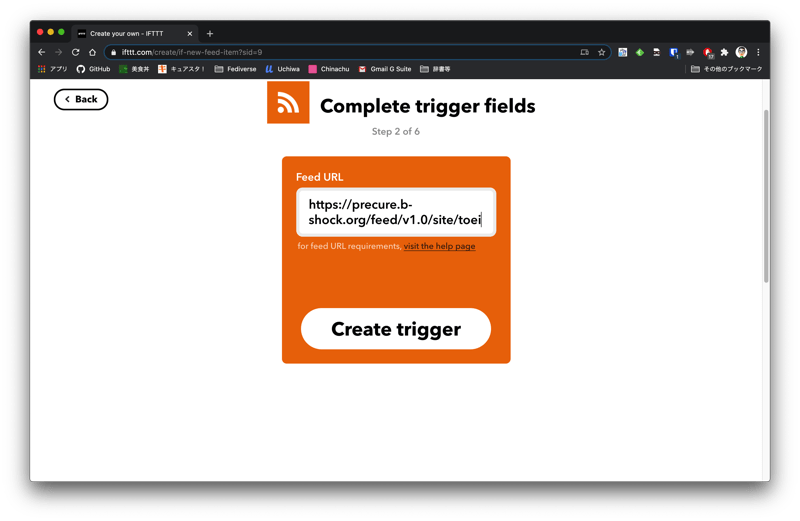Go to browser home via house icon

coord(92,52)
